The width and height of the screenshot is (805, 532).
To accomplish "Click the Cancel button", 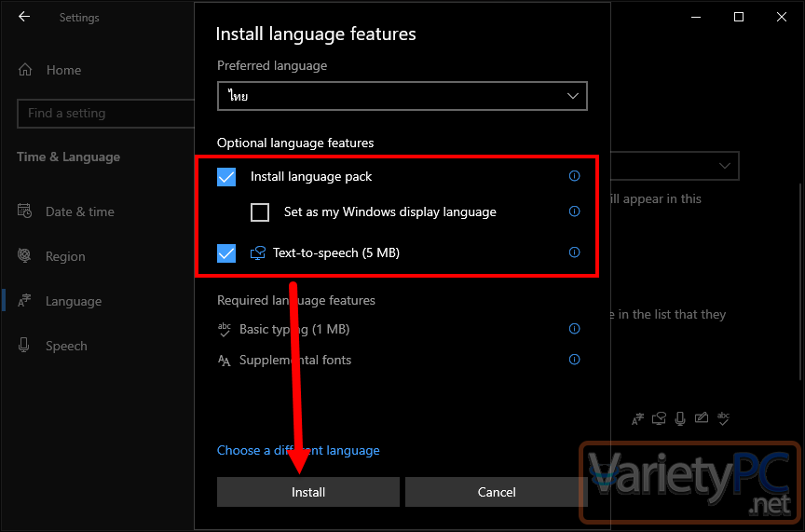I will point(497,492).
